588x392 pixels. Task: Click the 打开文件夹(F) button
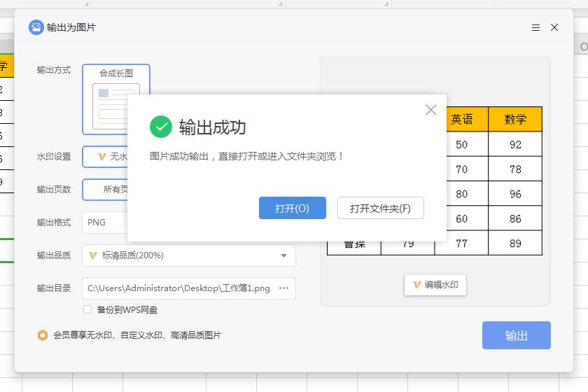[380, 208]
